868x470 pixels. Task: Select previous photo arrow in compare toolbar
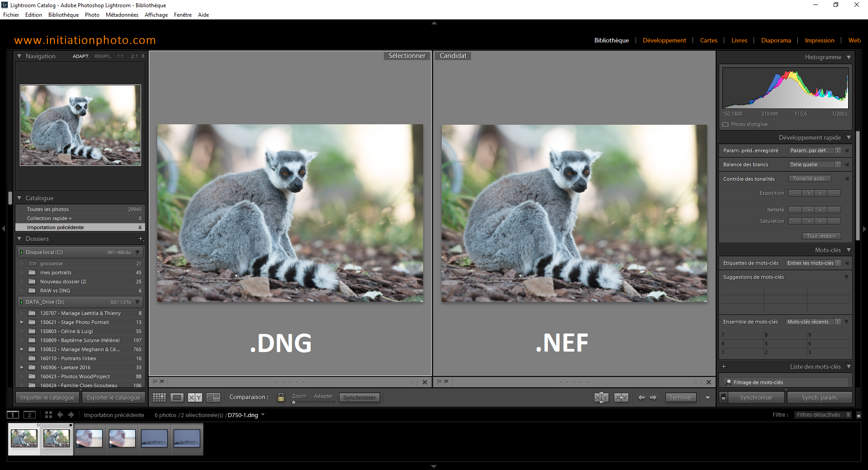[641, 397]
